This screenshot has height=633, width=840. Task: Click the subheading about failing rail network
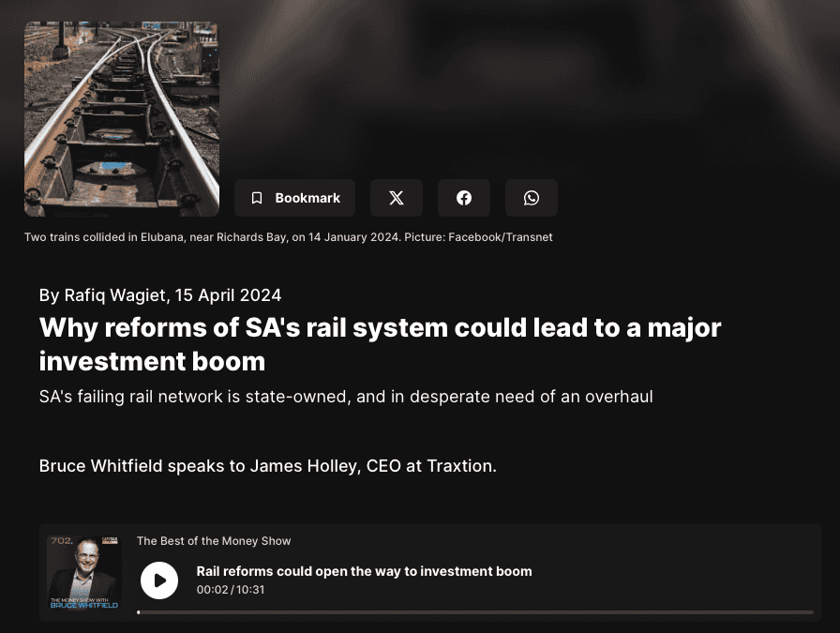tap(346, 397)
